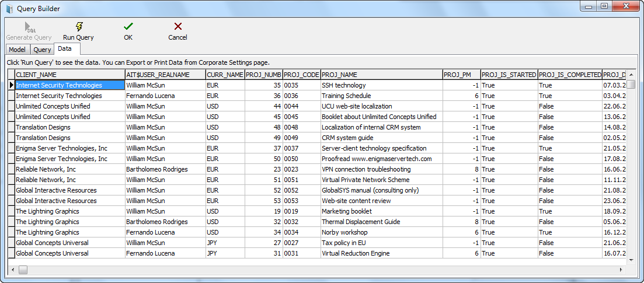Click 'Proofread www.enigmaservertech.com' cell
The image size is (644, 283).
point(381,159)
